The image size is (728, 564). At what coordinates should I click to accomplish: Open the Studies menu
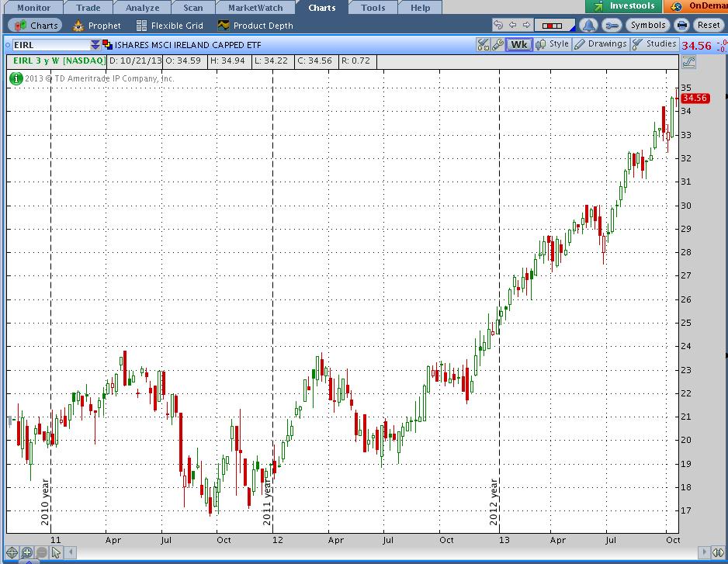654,44
